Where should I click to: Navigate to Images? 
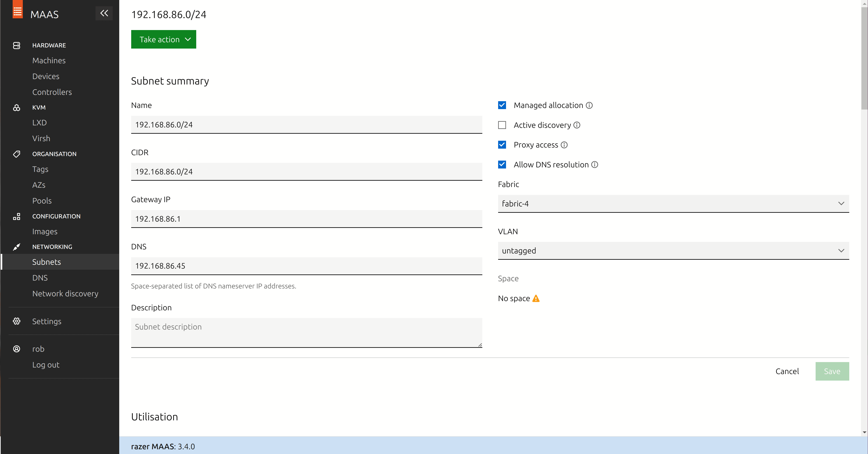pyautogui.click(x=45, y=232)
